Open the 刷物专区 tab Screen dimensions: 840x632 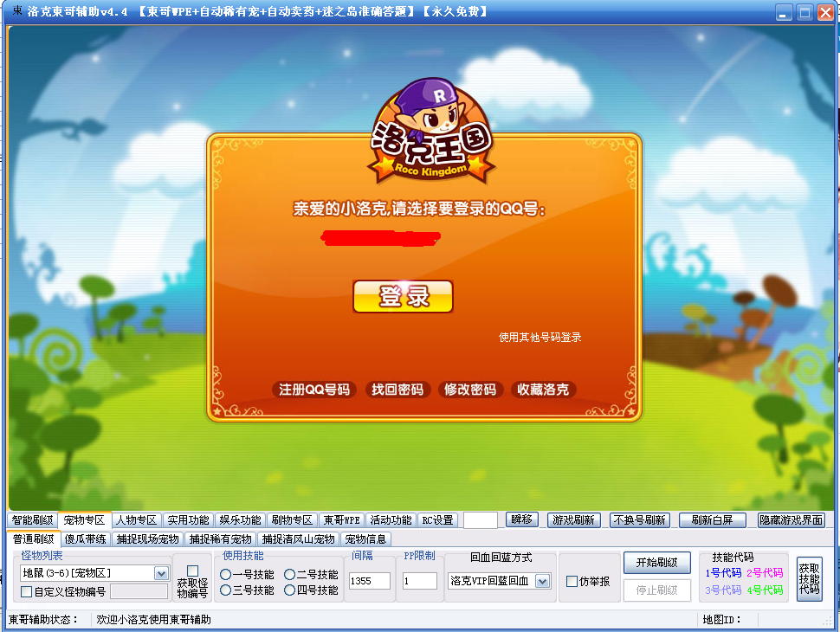click(x=292, y=520)
